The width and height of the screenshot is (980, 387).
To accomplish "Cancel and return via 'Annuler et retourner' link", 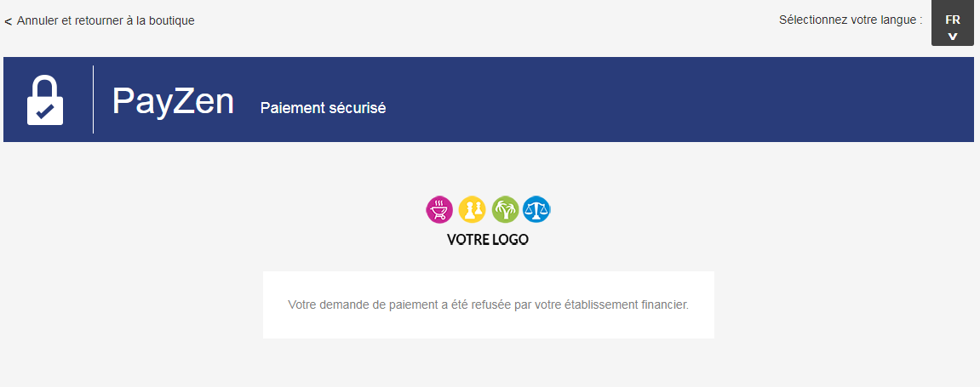I will pos(106,20).
